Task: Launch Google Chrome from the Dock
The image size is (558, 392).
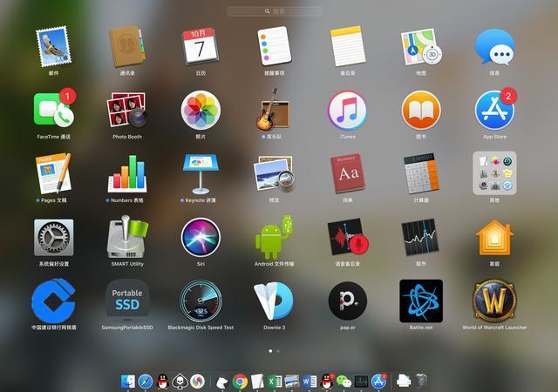Action: pos(241,382)
